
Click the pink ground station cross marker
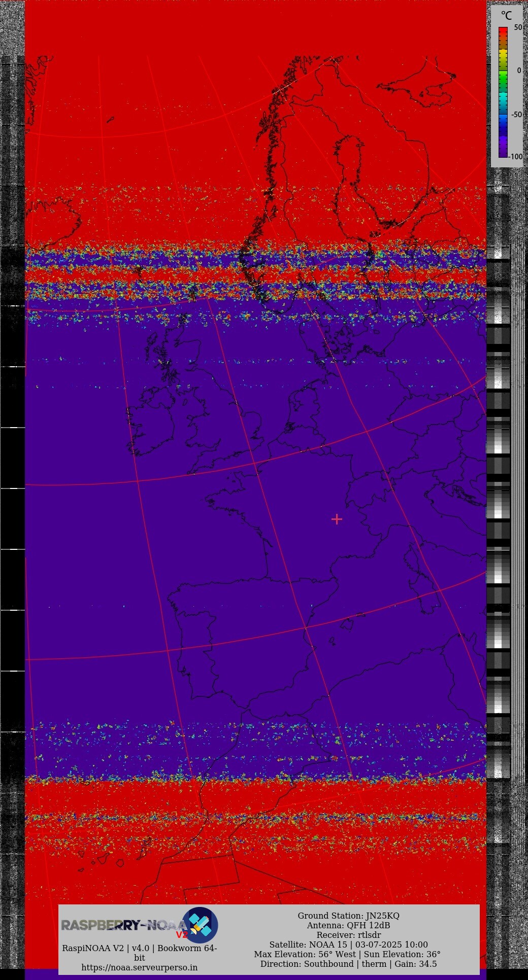(337, 519)
